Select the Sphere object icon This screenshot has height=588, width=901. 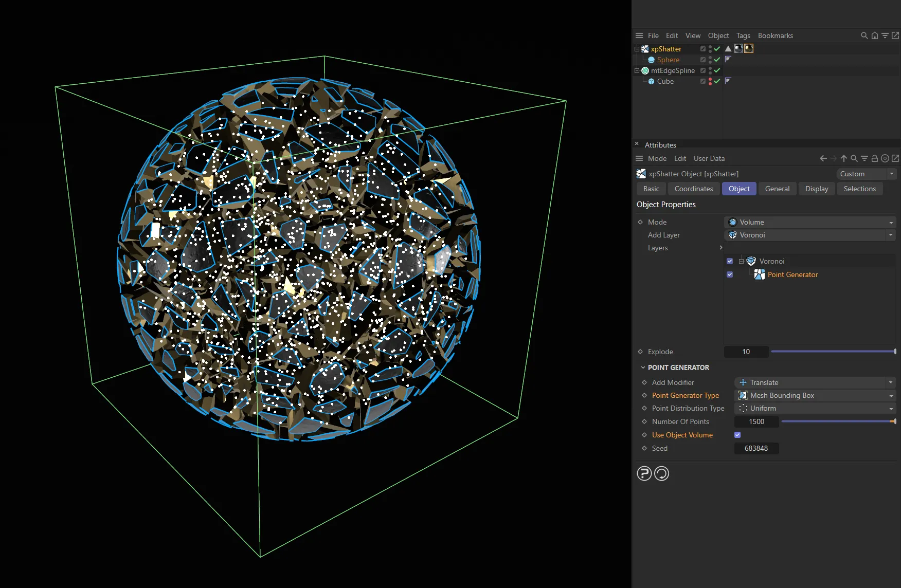(x=651, y=60)
